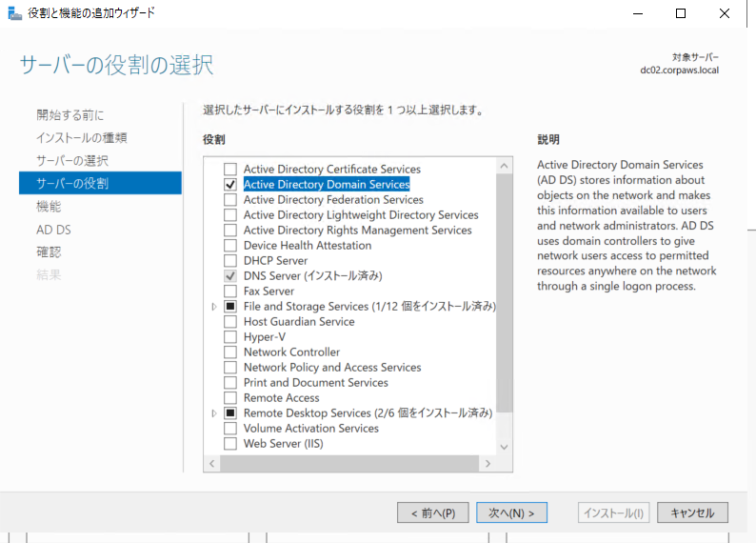Tick the Fax Server checkbox
Viewport: 756px width, 543px height.
coord(230,291)
